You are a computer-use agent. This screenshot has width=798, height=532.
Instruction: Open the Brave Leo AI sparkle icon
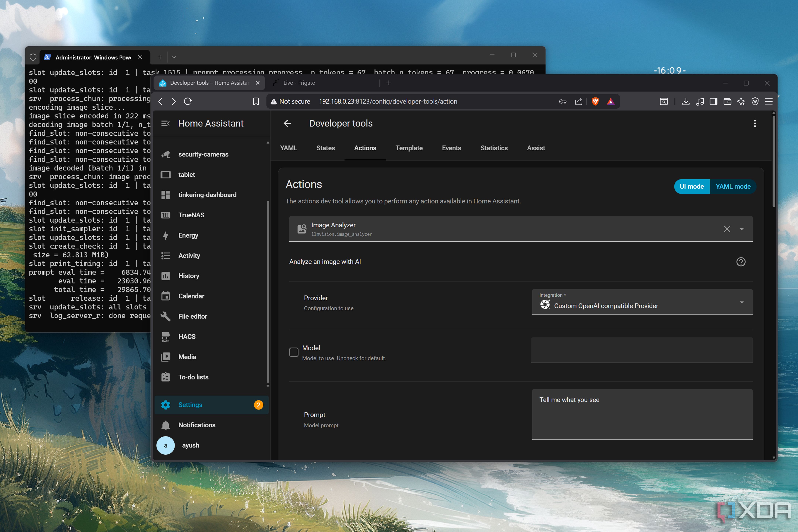point(741,101)
